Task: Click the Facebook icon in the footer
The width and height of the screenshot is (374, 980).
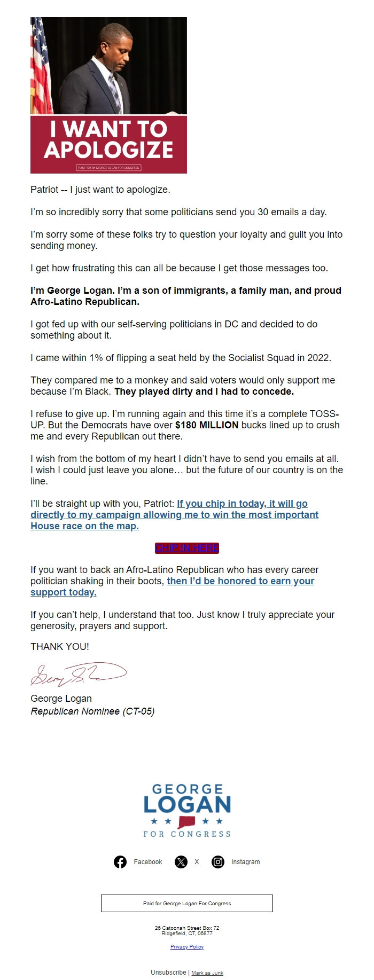Action: pyautogui.click(x=120, y=861)
